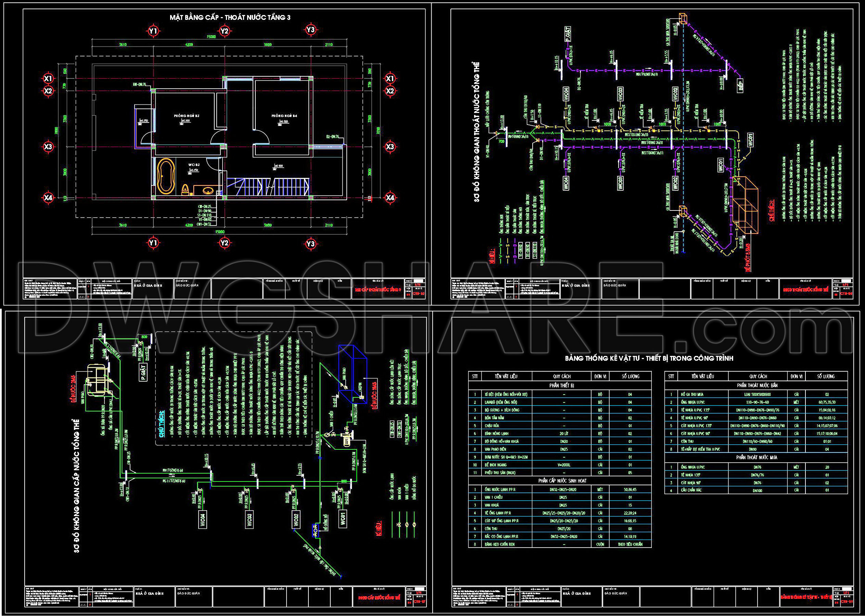The width and height of the screenshot is (865, 616).
Task: Select P.GIẶT label on drainage diagram
Action: pos(567,34)
